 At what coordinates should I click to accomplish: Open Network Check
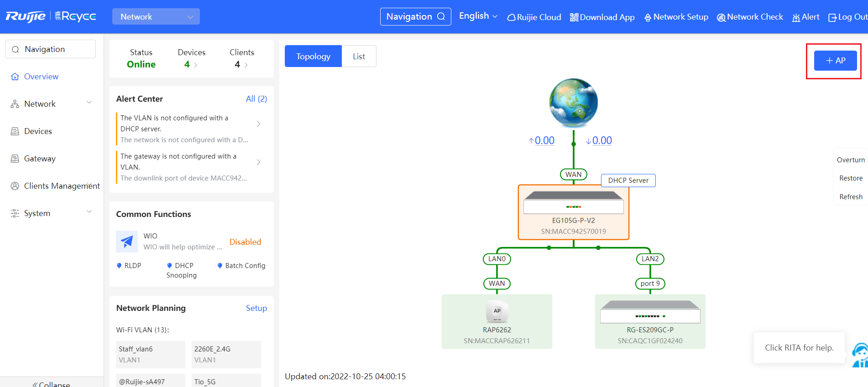coord(750,17)
